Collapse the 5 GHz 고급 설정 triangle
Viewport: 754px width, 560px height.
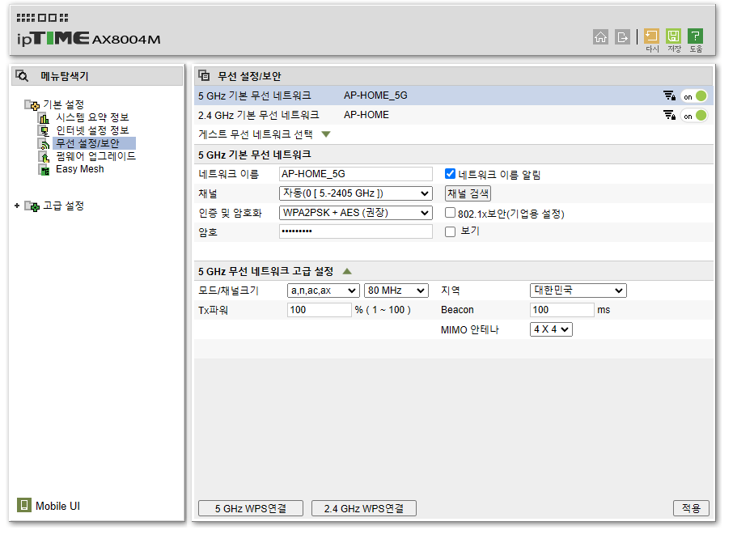point(347,271)
